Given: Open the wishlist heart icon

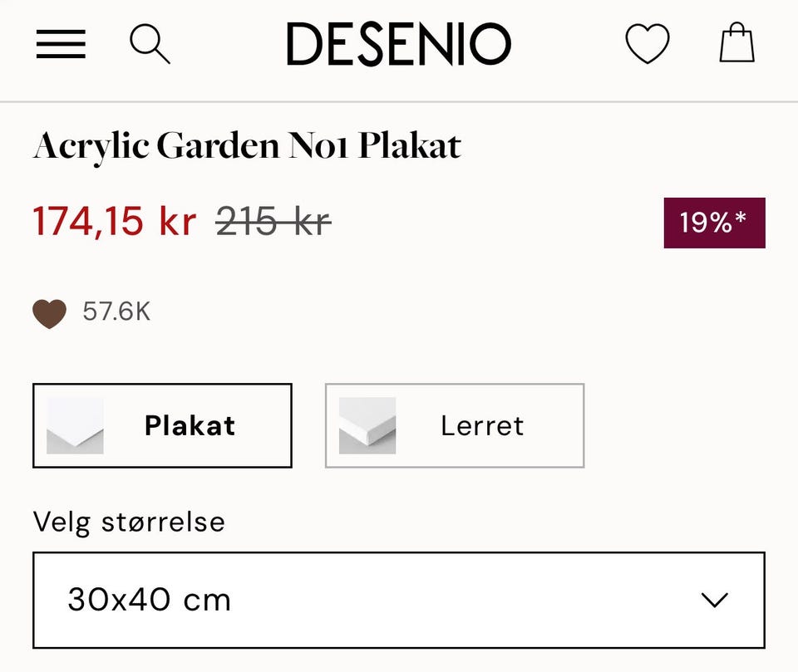Looking at the screenshot, I should [x=648, y=44].
